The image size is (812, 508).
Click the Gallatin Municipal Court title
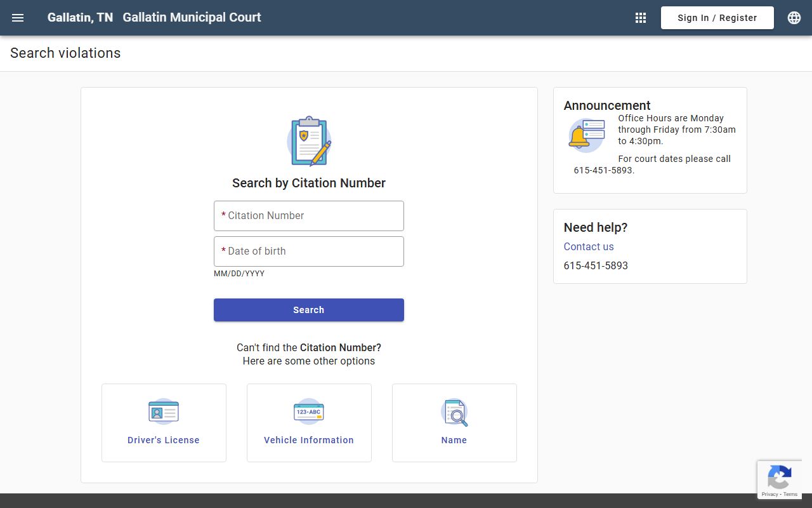point(192,18)
